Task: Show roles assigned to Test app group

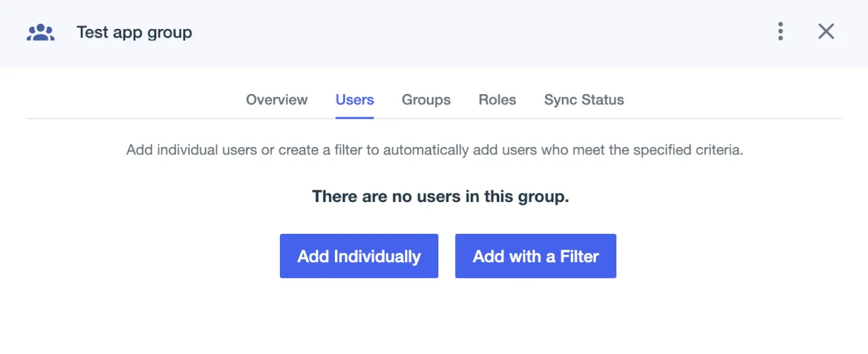Action: [497, 100]
